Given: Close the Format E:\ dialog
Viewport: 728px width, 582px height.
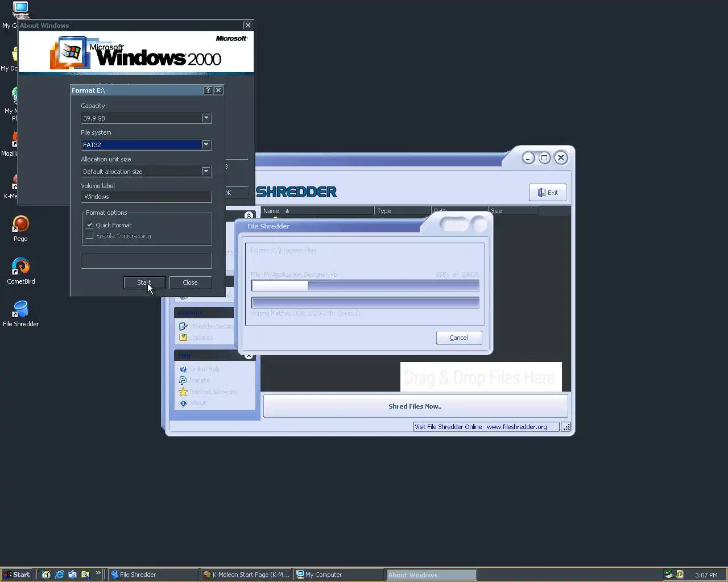Looking at the screenshot, I should coord(218,90).
